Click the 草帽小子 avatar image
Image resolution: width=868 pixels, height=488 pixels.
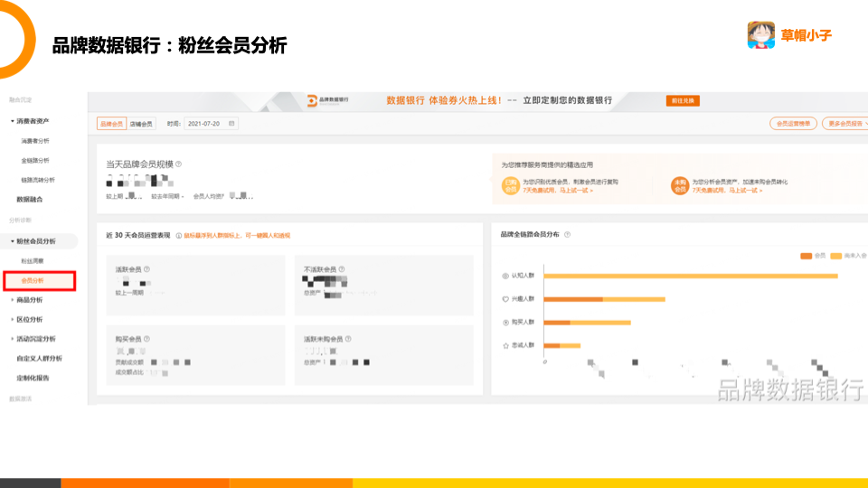click(x=761, y=35)
